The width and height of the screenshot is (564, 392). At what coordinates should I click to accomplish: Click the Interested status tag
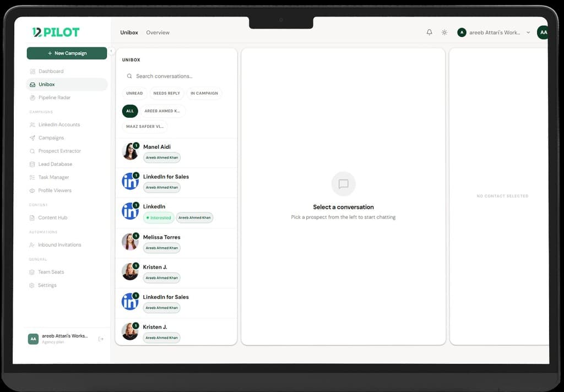click(159, 217)
